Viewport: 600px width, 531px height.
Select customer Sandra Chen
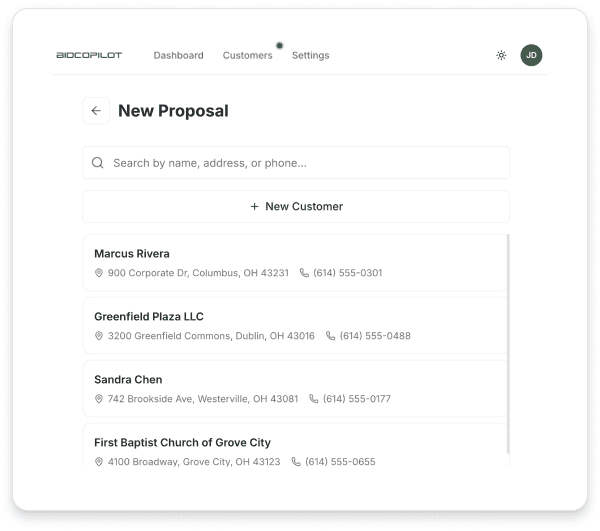point(295,389)
